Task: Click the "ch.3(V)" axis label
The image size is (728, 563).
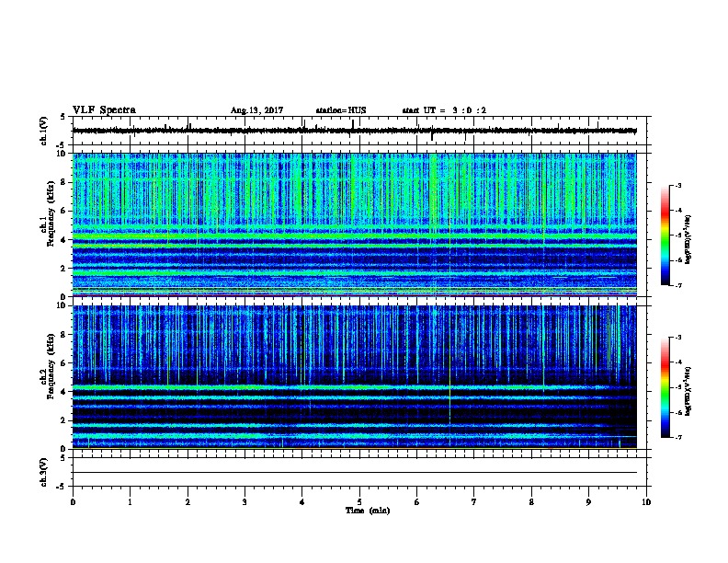Action: pyautogui.click(x=43, y=472)
